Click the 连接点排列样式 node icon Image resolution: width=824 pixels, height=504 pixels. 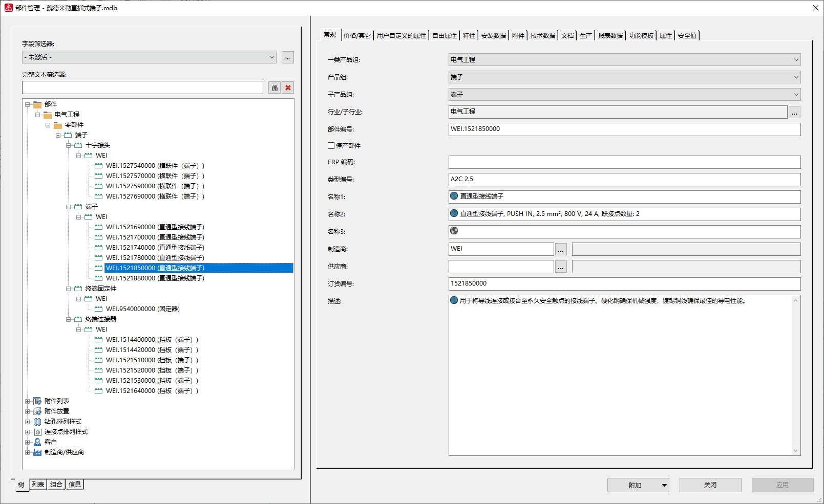(37, 432)
